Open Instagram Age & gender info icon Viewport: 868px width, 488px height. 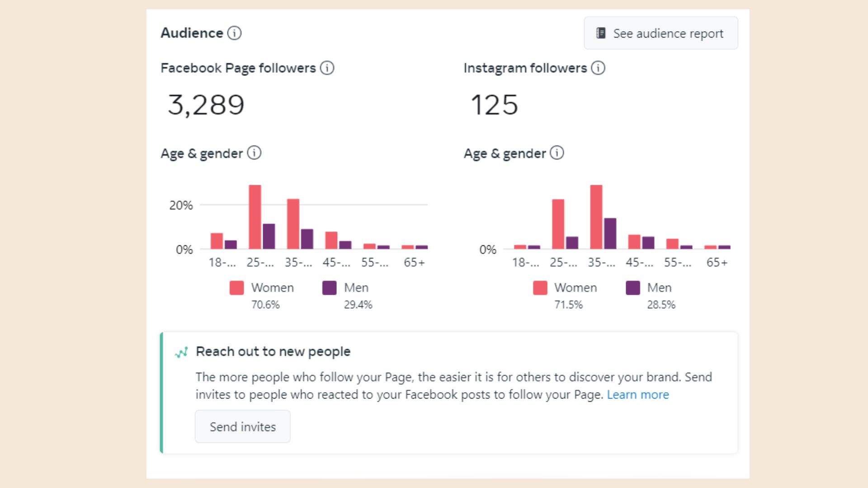557,153
